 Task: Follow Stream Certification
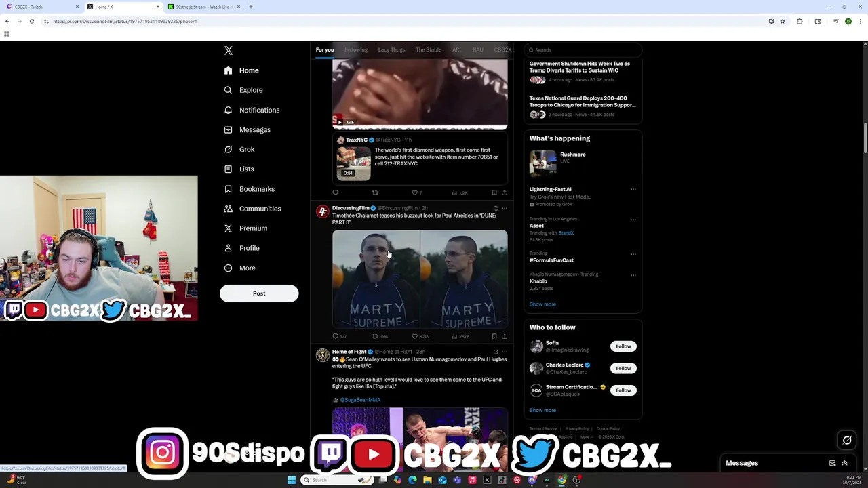[x=623, y=390]
